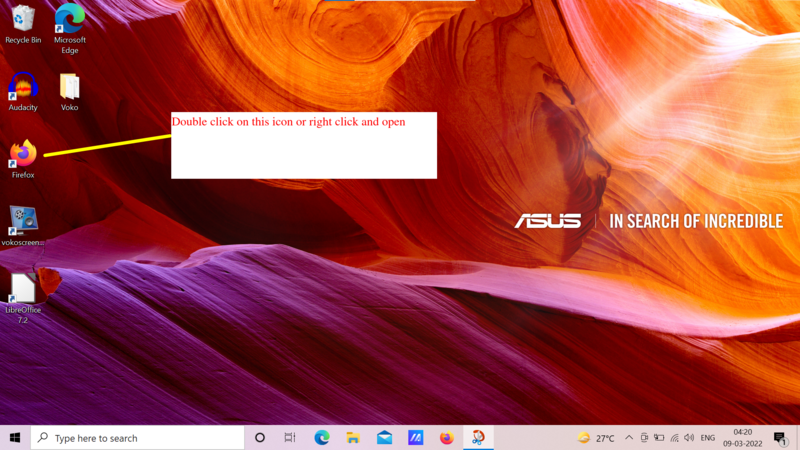Screen dimensions: 800x450
Task: Select the Microsoft Edge desktop shortcut
Action: pos(70,29)
